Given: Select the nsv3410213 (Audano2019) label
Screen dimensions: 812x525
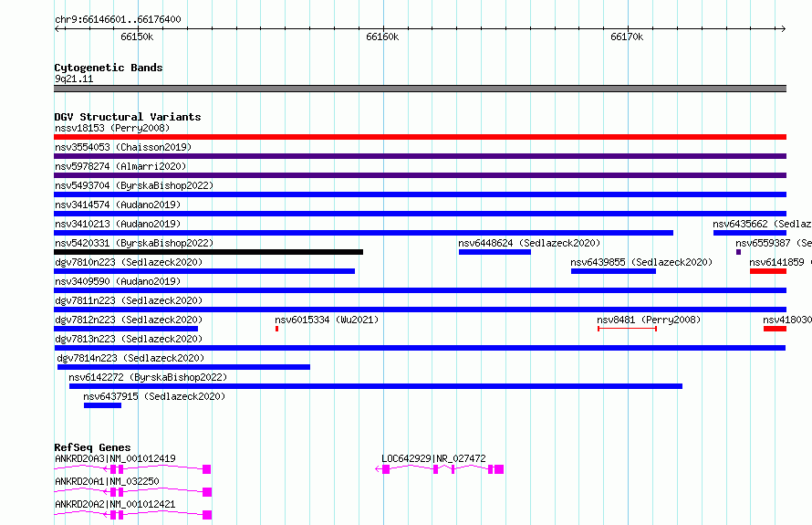Looking at the screenshot, I should pos(118,224).
